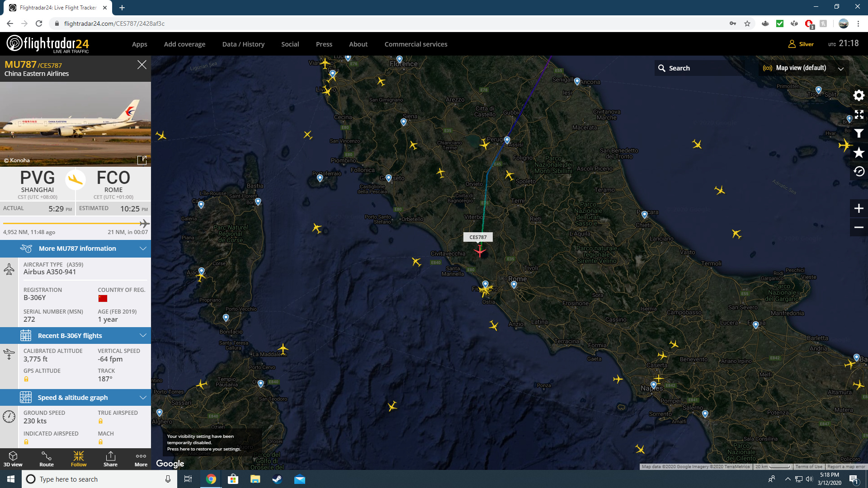The image size is (868, 488).
Task: Click the playback history clock icon
Action: tap(859, 172)
